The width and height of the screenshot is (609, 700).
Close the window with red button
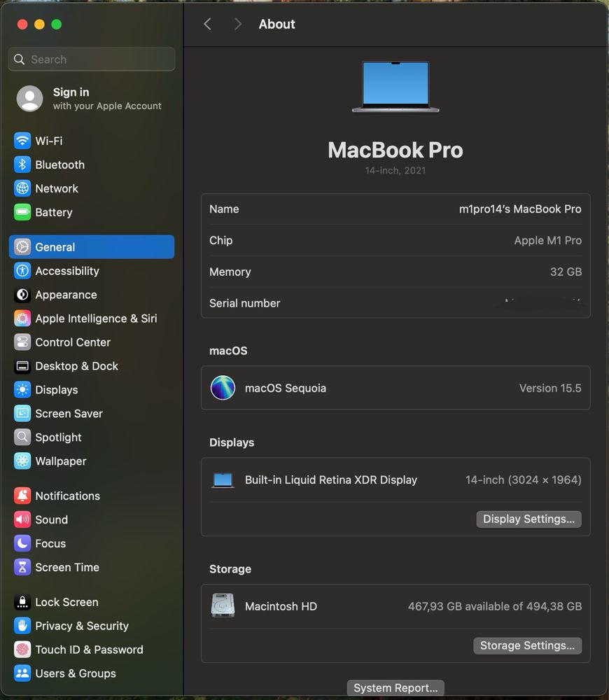click(22, 24)
